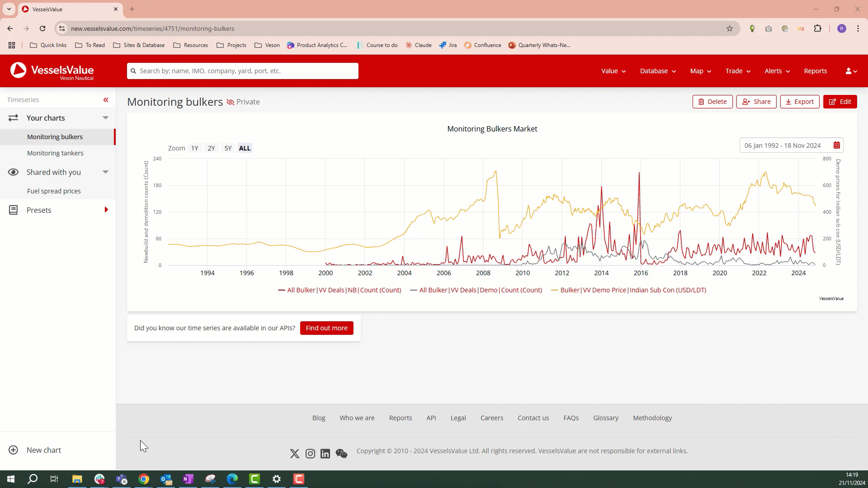Collapse the Shared with you section
The image size is (868, 488).
(x=105, y=172)
